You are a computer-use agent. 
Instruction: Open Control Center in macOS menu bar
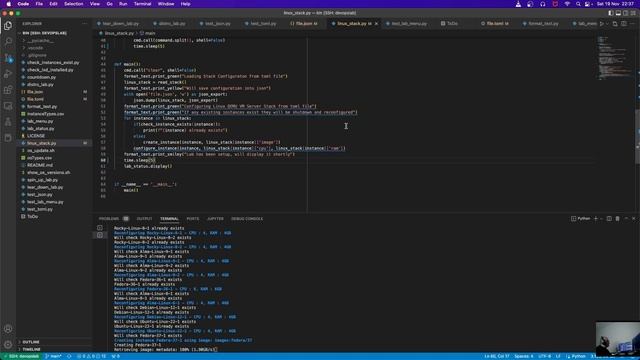tap(588, 4)
